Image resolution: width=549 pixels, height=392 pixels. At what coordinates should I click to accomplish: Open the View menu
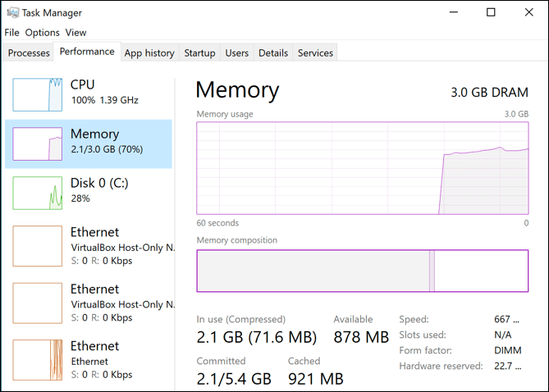[75, 33]
